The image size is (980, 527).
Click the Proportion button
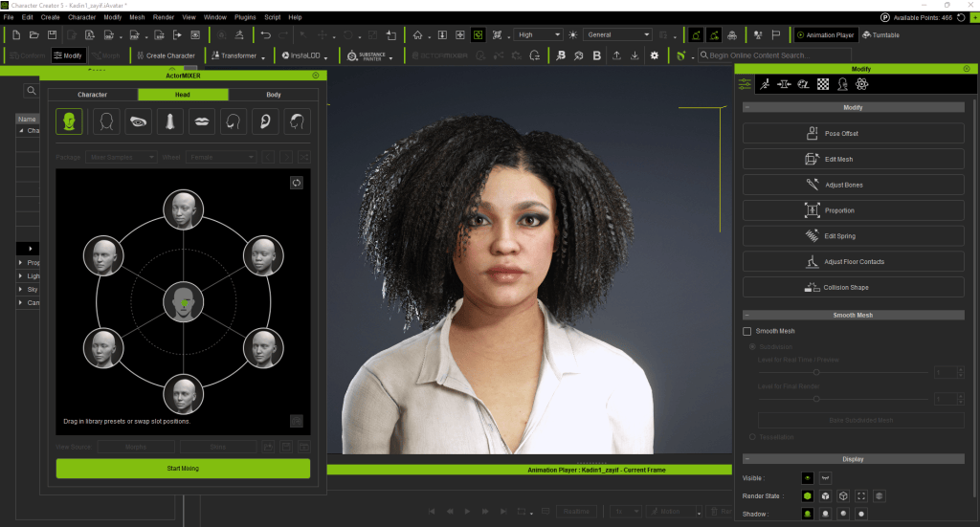click(853, 210)
